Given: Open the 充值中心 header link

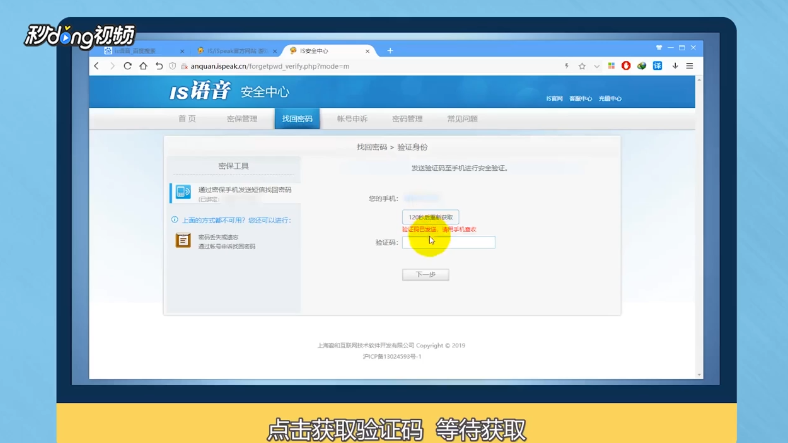Looking at the screenshot, I should [610, 98].
